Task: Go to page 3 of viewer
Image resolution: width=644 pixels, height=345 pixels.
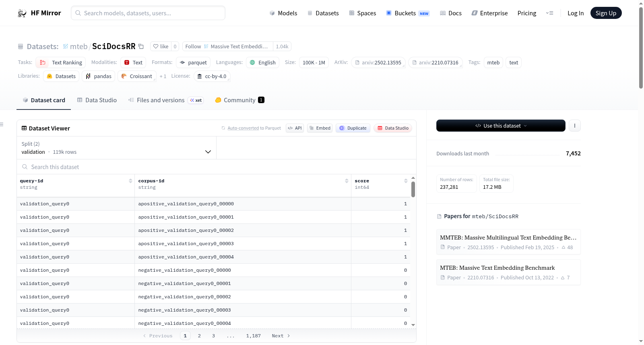Action: (213, 336)
